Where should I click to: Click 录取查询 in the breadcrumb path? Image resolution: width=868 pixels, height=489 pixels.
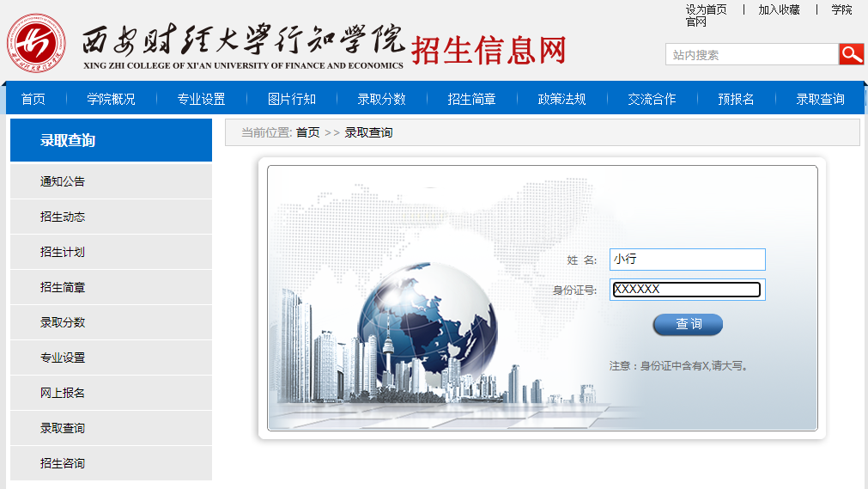point(368,132)
